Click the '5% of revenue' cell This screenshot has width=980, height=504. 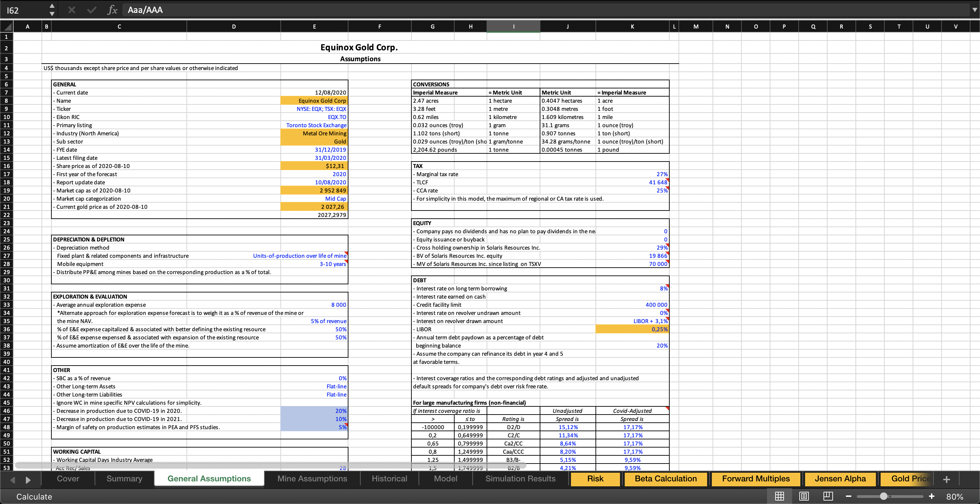pyautogui.click(x=314, y=321)
